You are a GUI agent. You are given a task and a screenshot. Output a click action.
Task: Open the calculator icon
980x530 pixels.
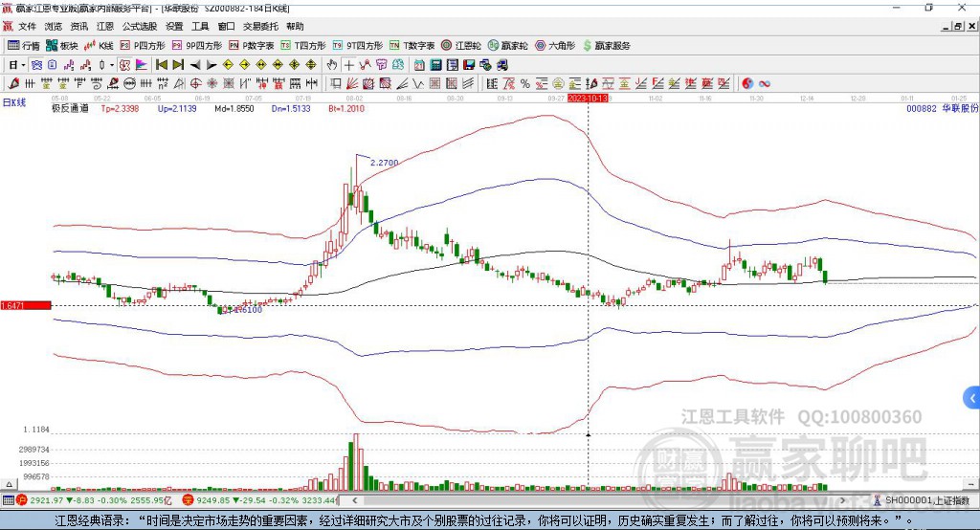click(435, 65)
